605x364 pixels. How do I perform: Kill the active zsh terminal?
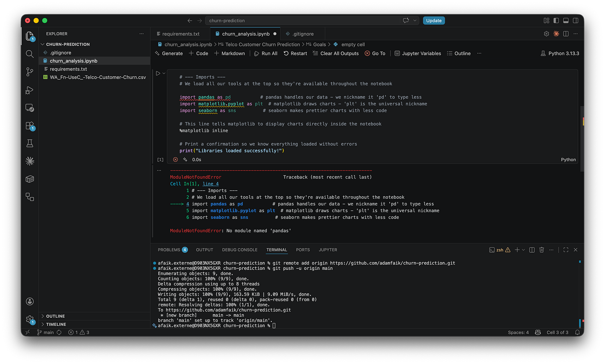(x=541, y=249)
